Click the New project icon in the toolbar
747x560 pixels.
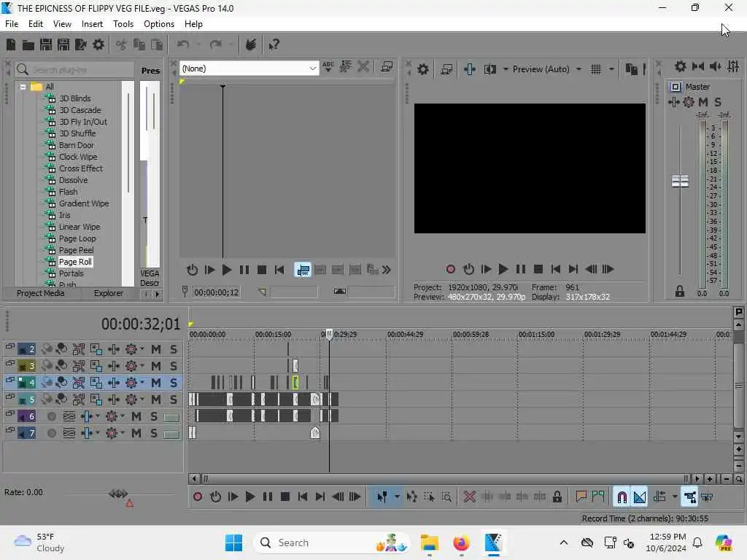[10, 44]
